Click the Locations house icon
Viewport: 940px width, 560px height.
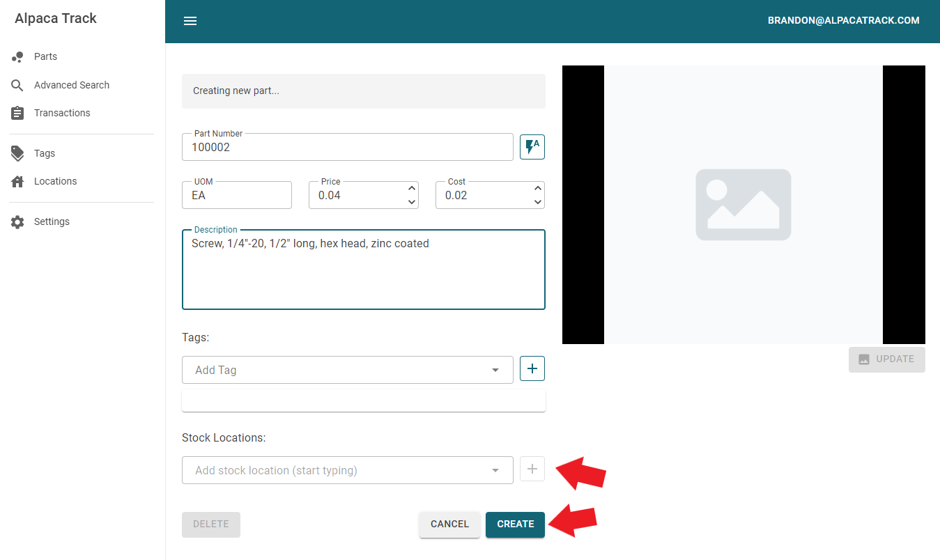pos(17,181)
